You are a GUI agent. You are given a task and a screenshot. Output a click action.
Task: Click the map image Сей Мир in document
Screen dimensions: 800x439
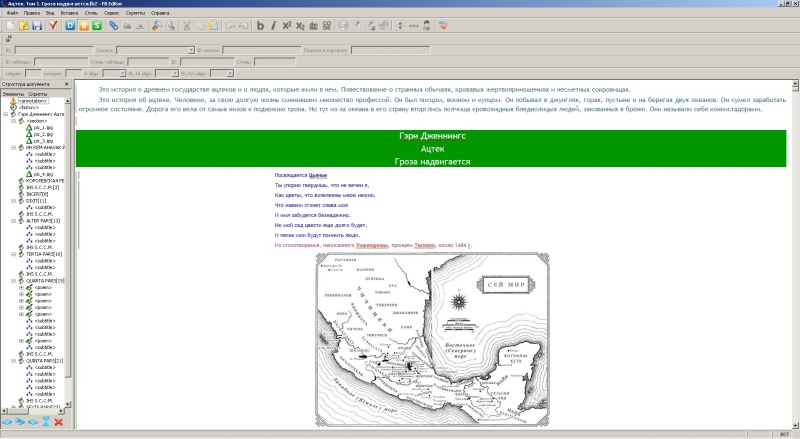(x=432, y=339)
